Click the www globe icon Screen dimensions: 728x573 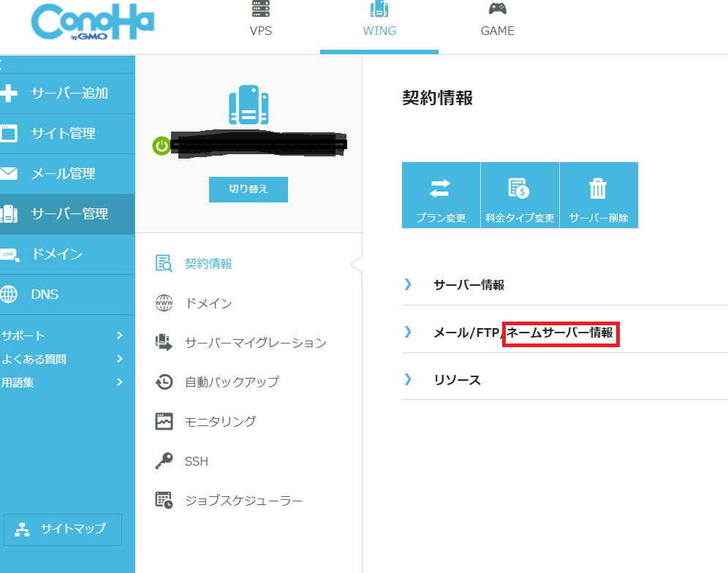point(164,303)
